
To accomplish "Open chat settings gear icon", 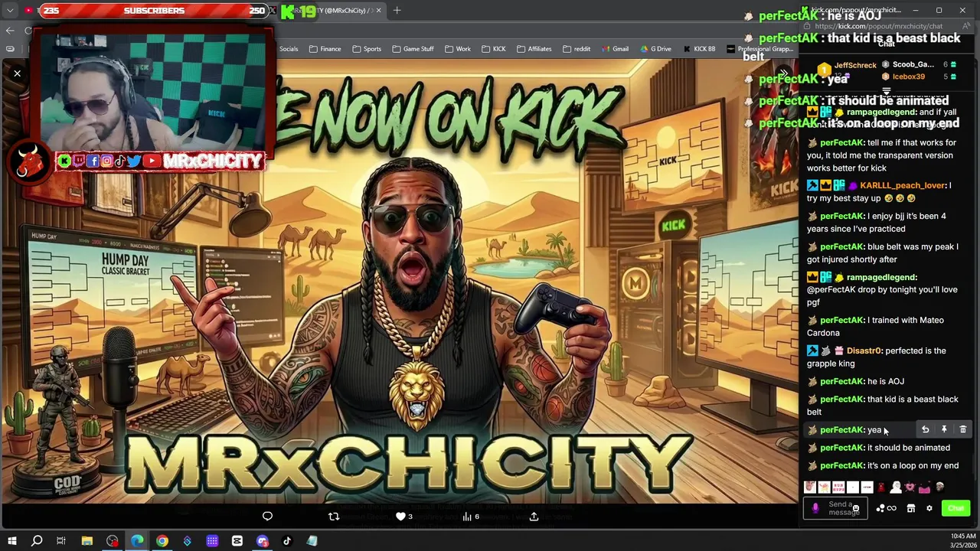I will 929,508.
